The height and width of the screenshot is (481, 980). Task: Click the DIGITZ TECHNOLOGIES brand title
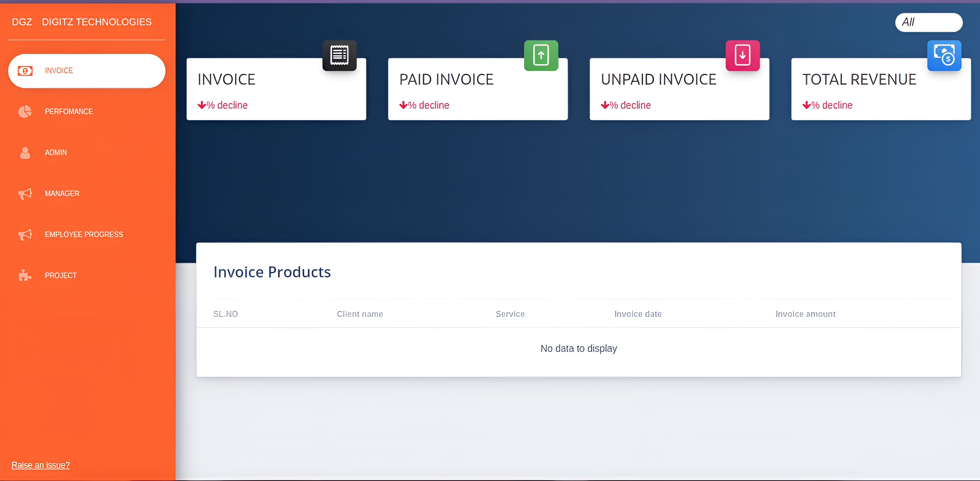97,22
